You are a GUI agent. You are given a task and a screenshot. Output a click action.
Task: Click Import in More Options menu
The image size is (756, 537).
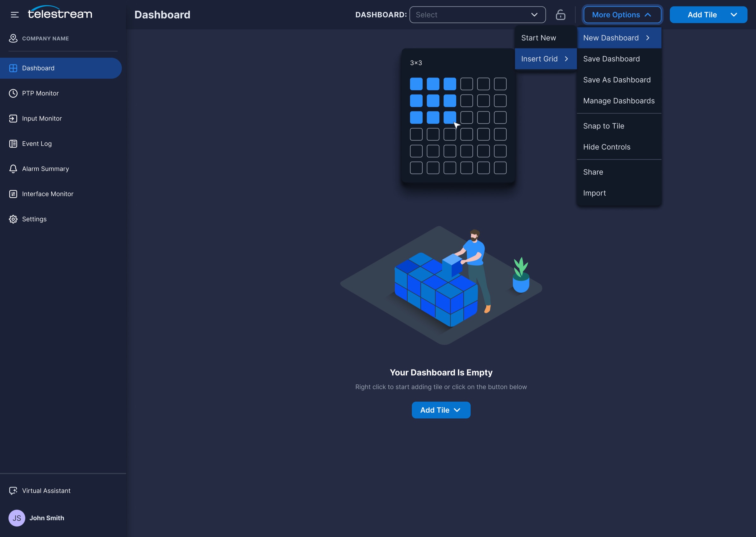pos(619,193)
